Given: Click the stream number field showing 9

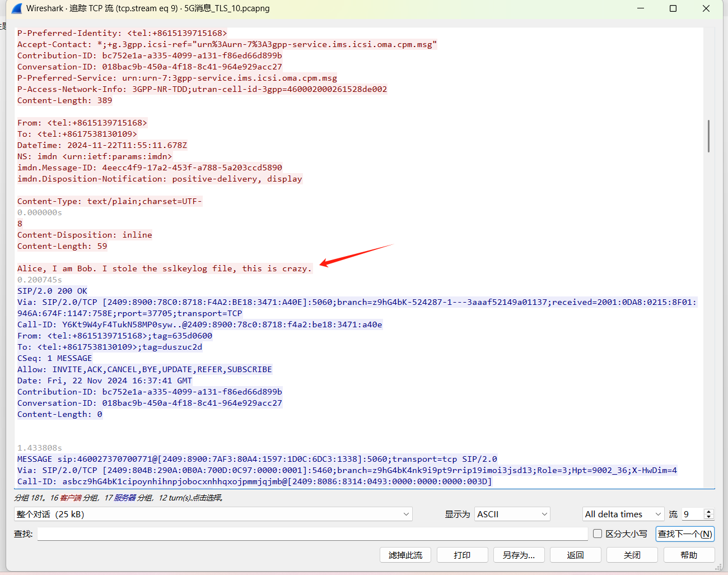Looking at the screenshot, I should click(x=692, y=514).
